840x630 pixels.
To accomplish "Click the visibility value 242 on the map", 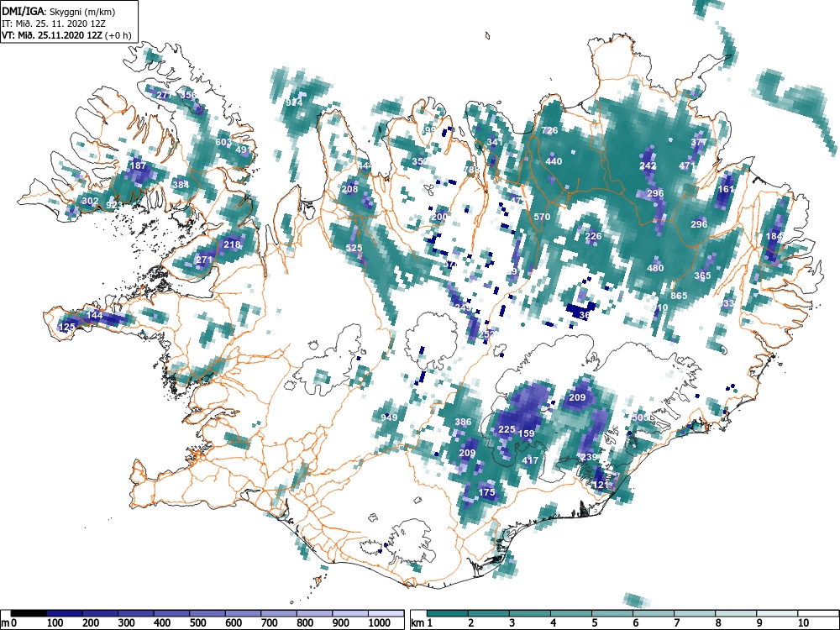I will click(x=648, y=165).
